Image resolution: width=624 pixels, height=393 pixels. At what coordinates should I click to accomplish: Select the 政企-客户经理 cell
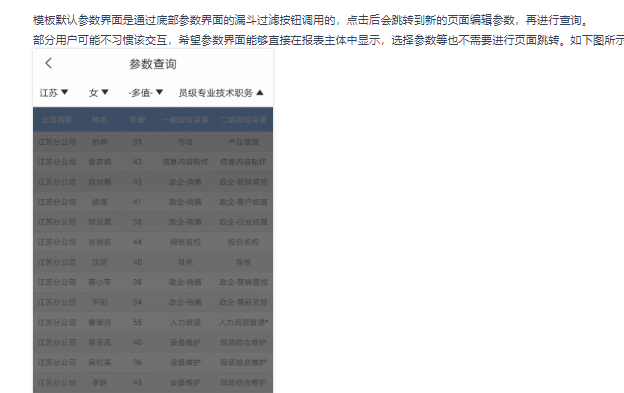pos(244,202)
